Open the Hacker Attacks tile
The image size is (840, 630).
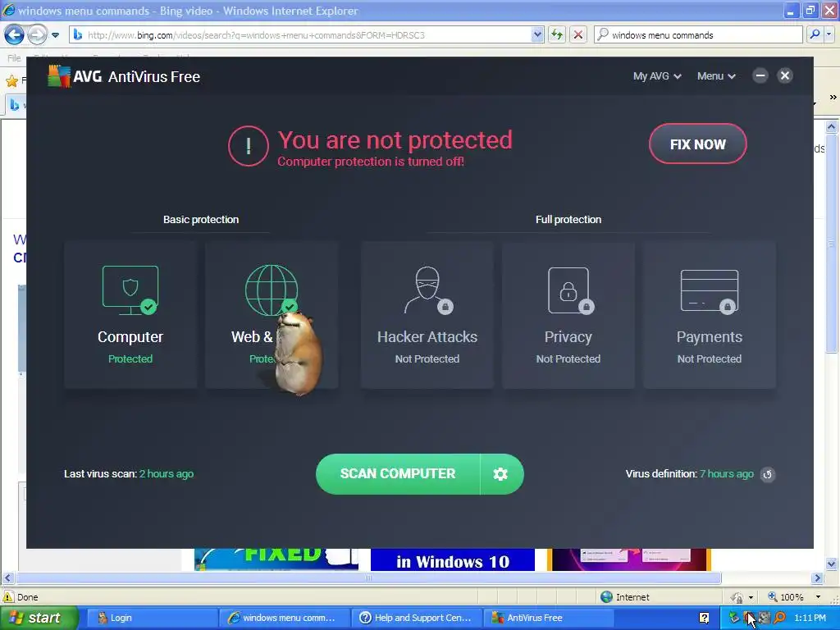point(427,315)
